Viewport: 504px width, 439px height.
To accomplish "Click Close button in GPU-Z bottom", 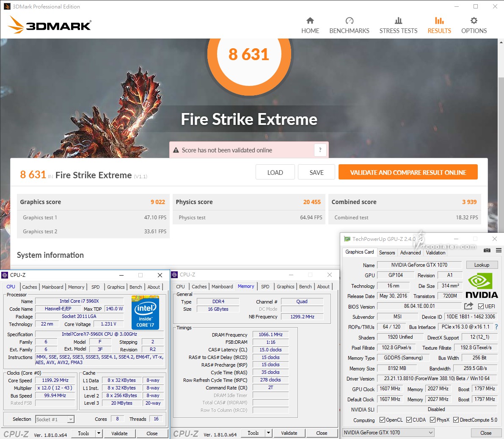I will click(486, 433).
